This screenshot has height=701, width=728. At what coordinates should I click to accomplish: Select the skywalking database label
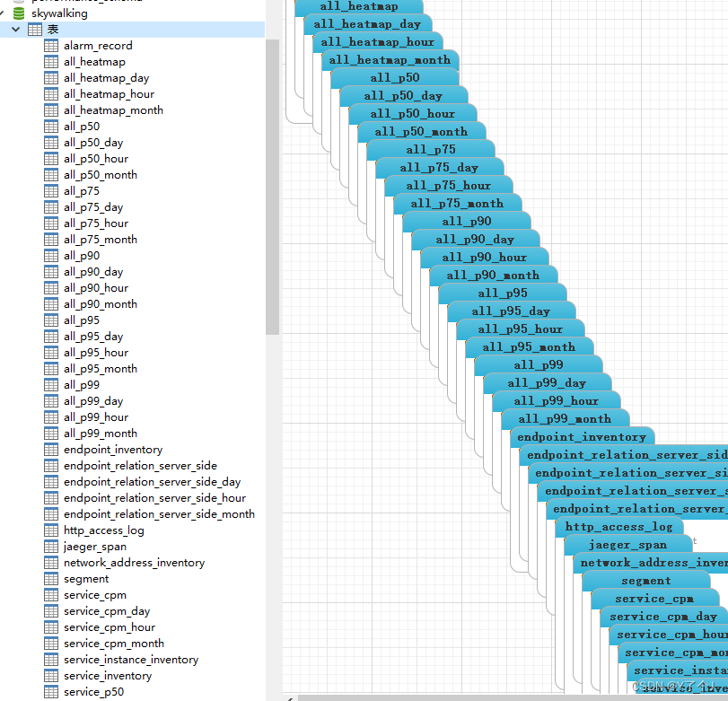[x=59, y=13]
